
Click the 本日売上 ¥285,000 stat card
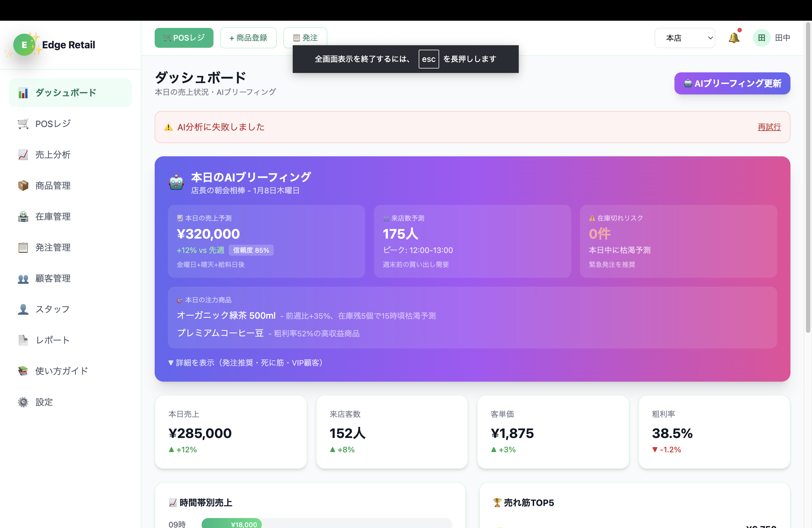tap(231, 432)
